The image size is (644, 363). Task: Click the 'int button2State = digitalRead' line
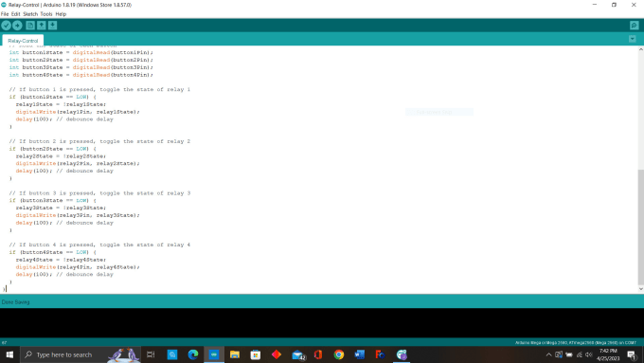[80, 60]
